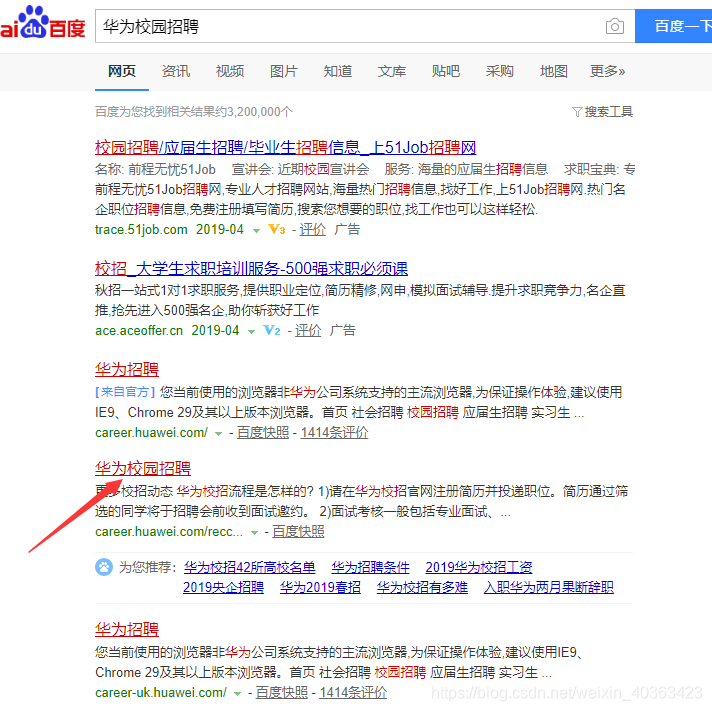Screen dimensions: 712x711
Task: Open 校招_大学生求职培训服务 result title
Action: [252, 269]
